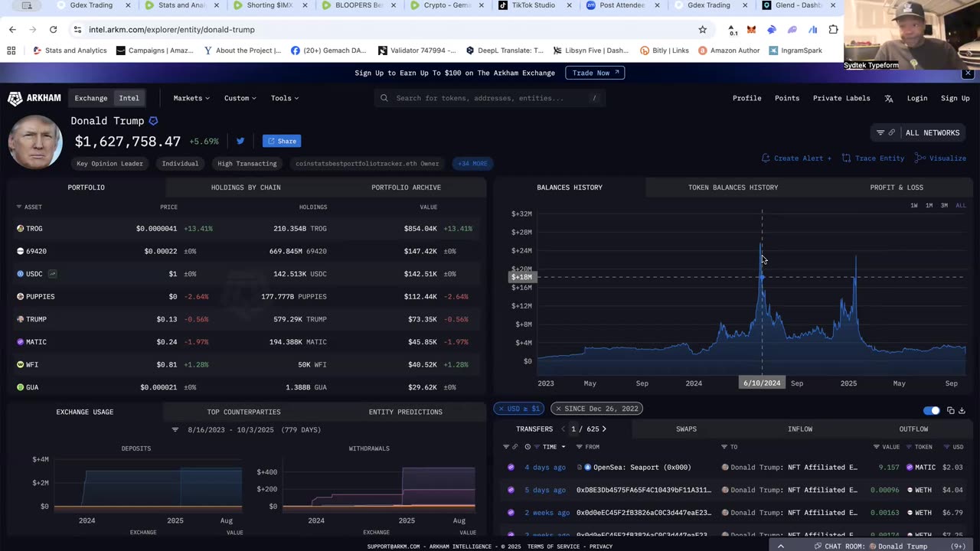Click the Visualize link

(941, 158)
